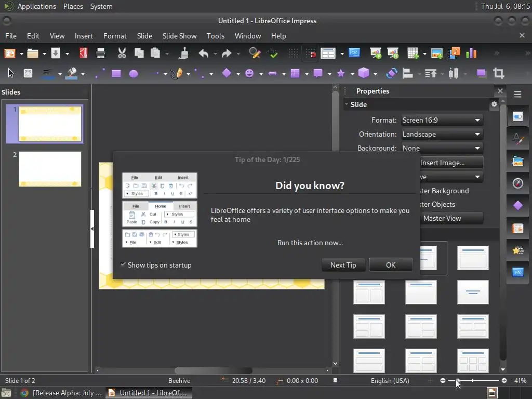Toggle Display Grid dotted button
Viewport: 532px width, 399px height.
293,54
